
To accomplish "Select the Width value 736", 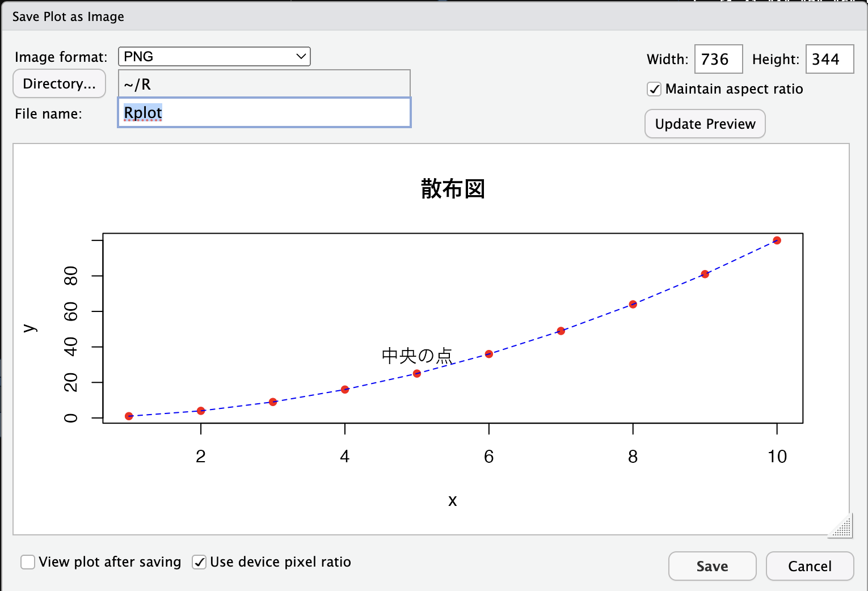I will coord(718,59).
